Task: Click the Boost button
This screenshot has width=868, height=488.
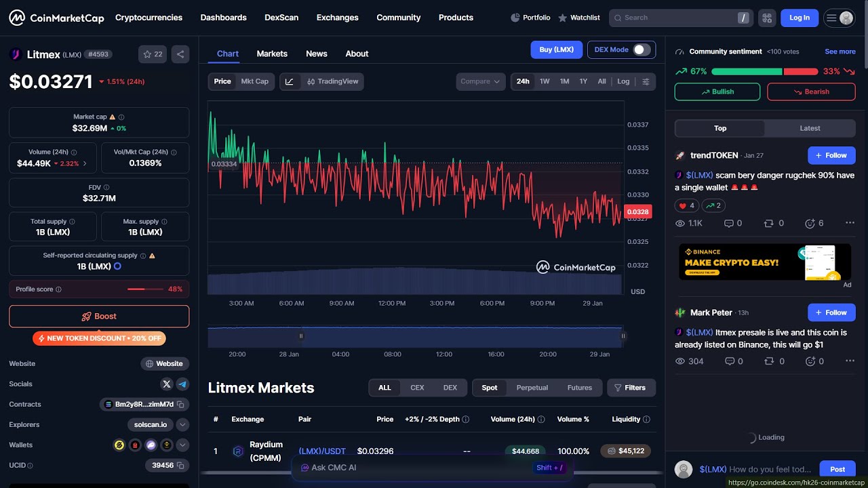Action: pos(99,317)
